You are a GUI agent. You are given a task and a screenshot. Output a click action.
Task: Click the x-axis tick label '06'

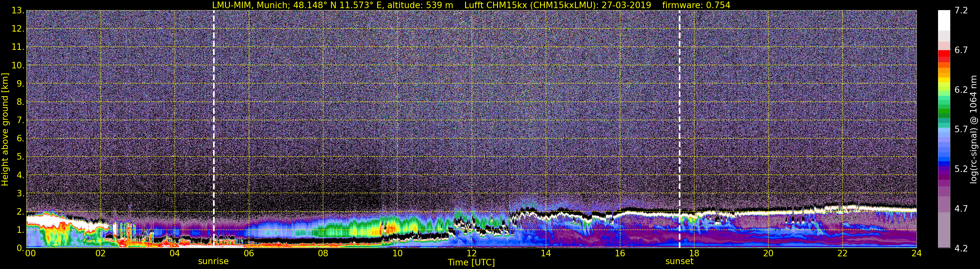[x=249, y=253]
